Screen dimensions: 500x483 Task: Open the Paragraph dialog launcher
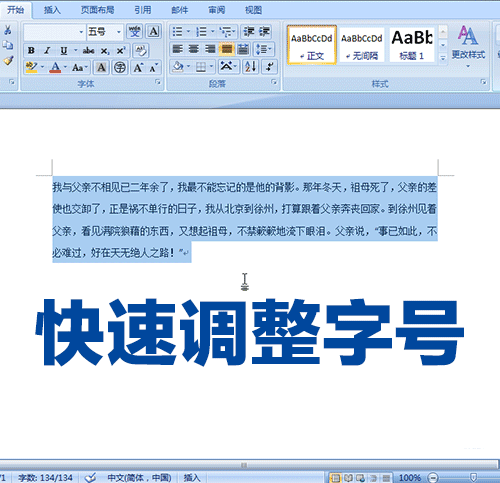(274, 82)
